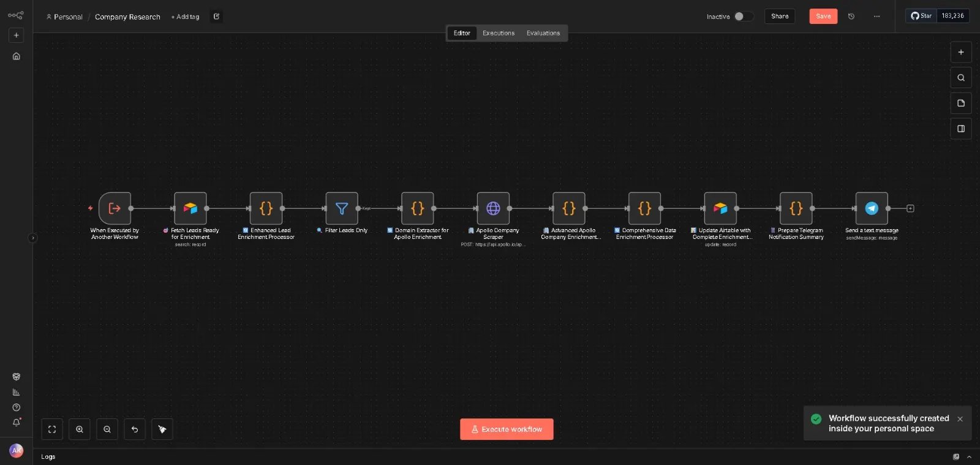
Task: Open the home overview sidebar icon
Action: tap(17, 56)
